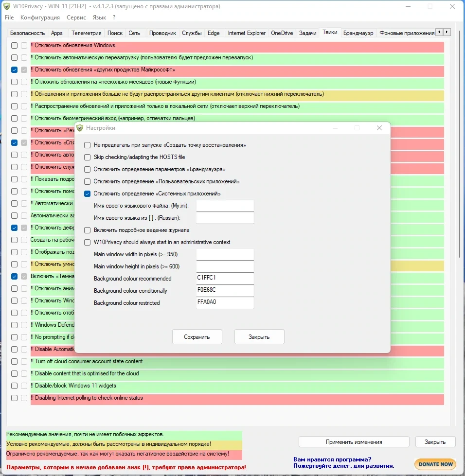Switch to the Internet Explorer tab
The image size is (465, 476).
pos(247,33)
